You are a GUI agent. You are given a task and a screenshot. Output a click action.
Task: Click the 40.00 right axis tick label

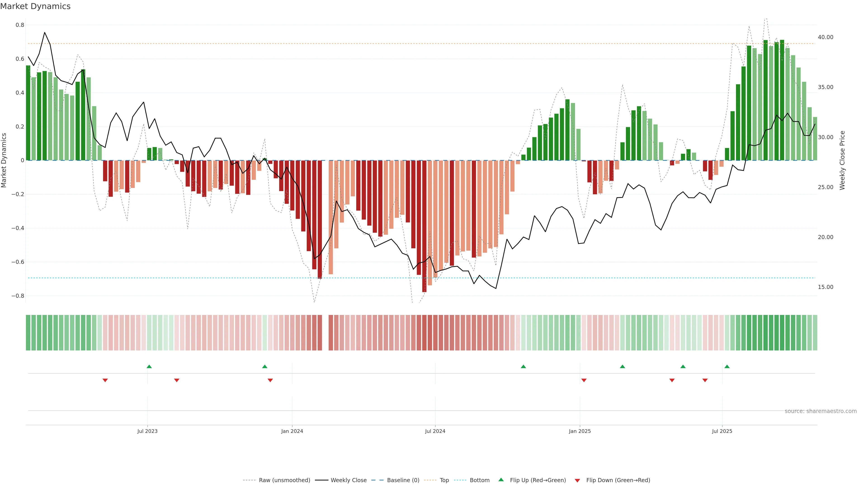tap(825, 37)
